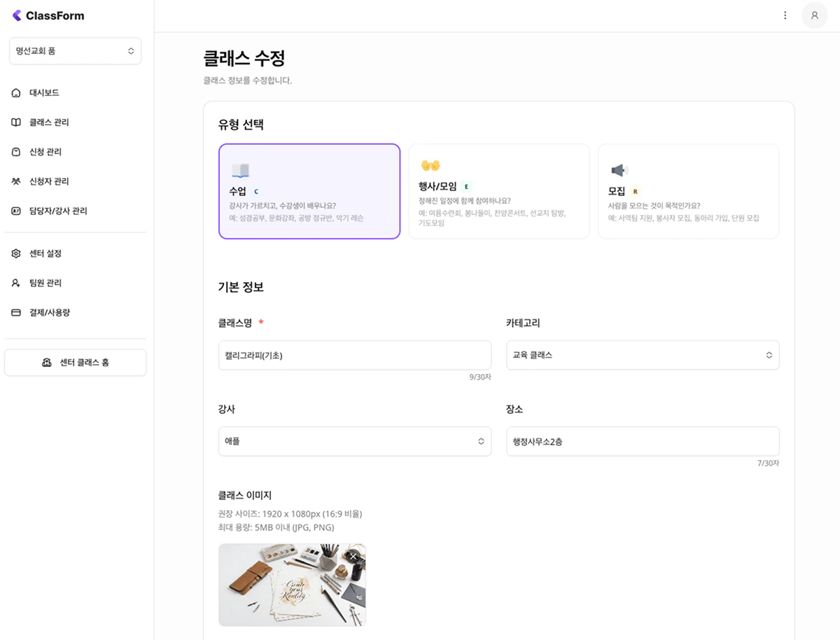
Task: Click the ClassForm brand name link
Action: coord(55,16)
